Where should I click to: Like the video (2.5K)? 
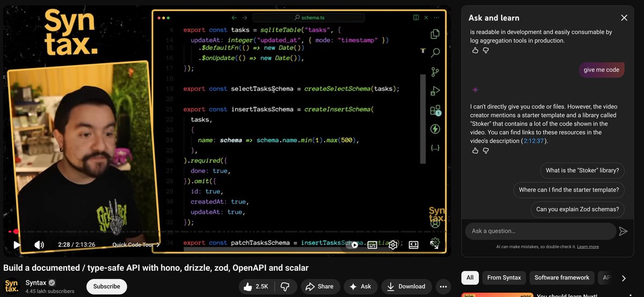[x=256, y=286]
